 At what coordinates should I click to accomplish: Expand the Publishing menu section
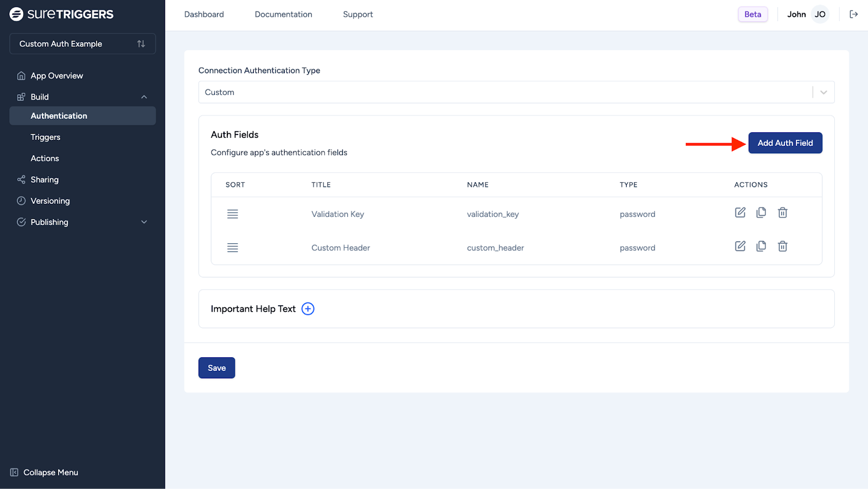[144, 222]
